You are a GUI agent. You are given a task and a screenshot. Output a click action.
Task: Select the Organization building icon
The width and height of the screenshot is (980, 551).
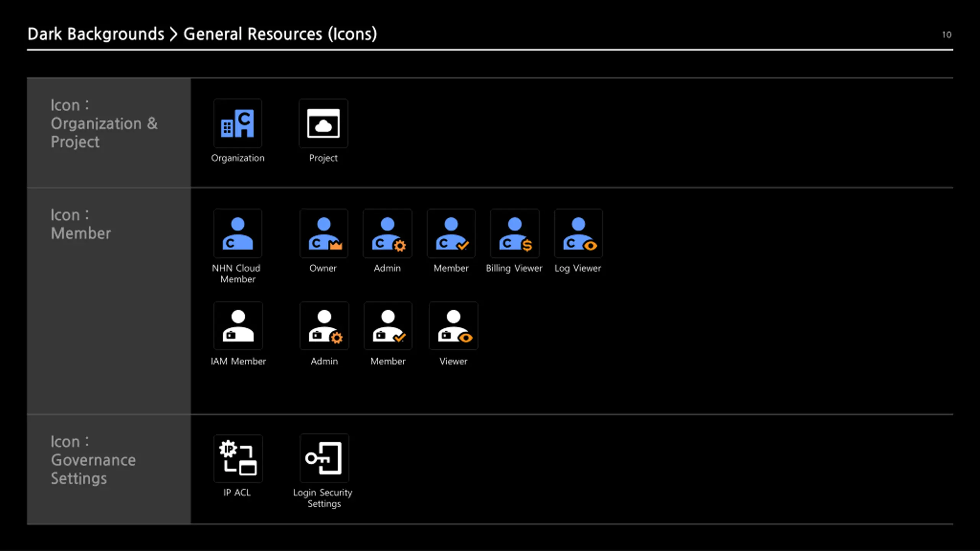click(x=238, y=123)
